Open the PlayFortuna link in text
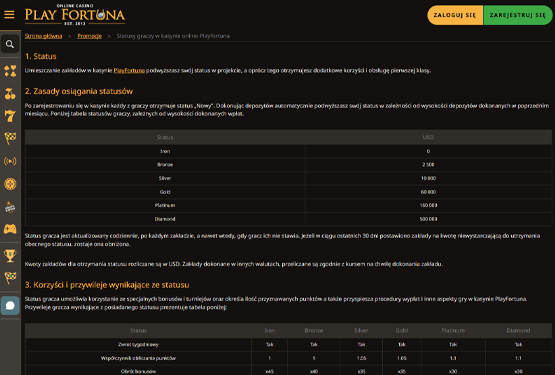Screen dimensions: 555x375 click(x=129, y=70)
